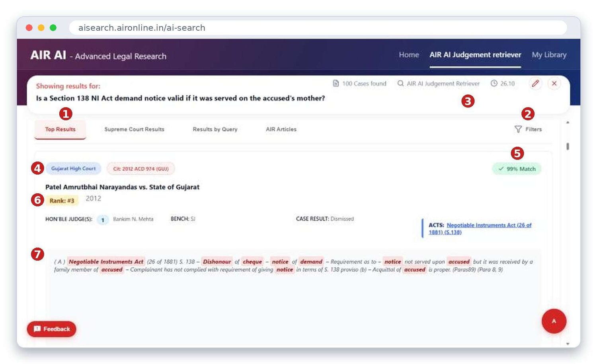Click the clock icon next to 26.10
The image size is (597, 364).
tap(494, 84)
